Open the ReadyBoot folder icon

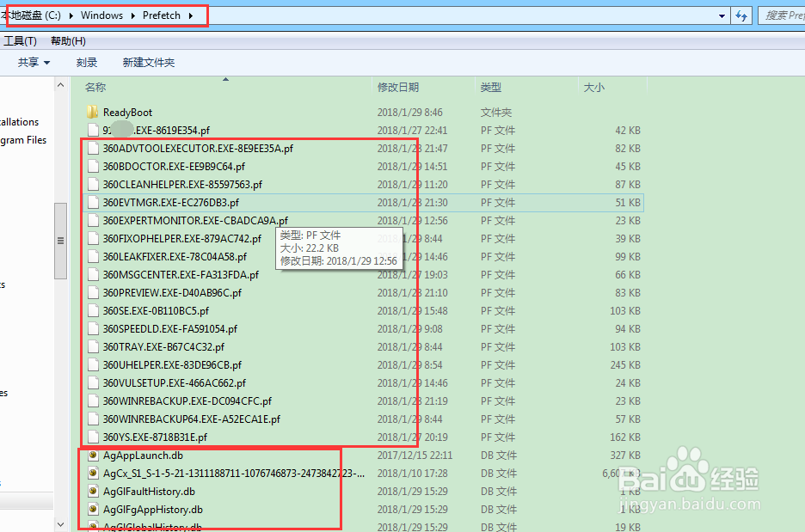click(92, 112)
